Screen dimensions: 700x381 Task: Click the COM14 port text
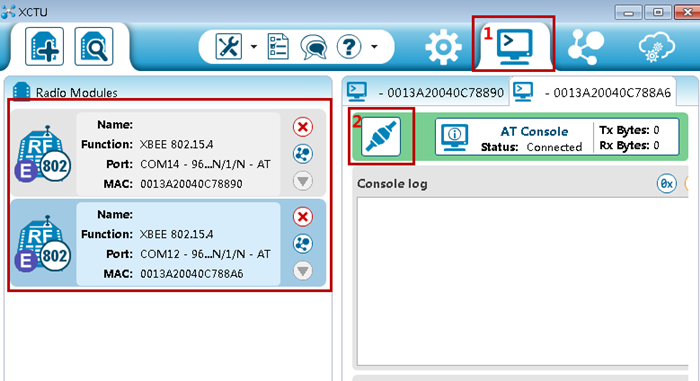pos(205,164)
